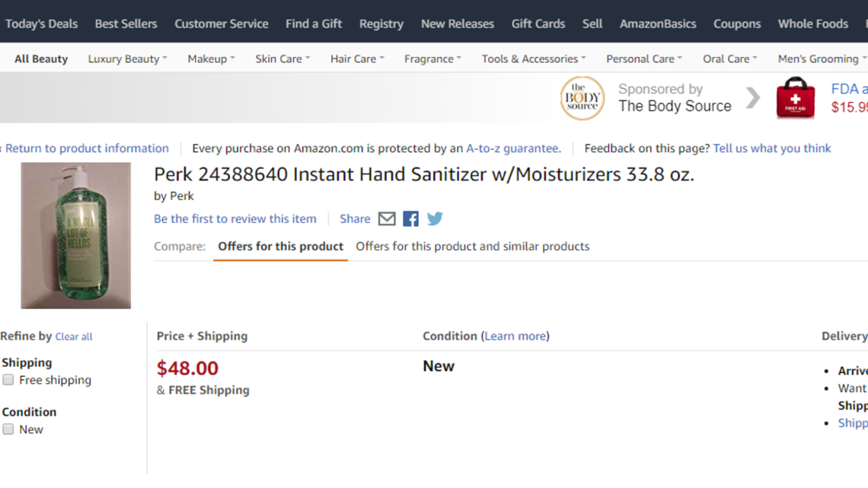Share product via Twitter bird icon

[435, 218]
